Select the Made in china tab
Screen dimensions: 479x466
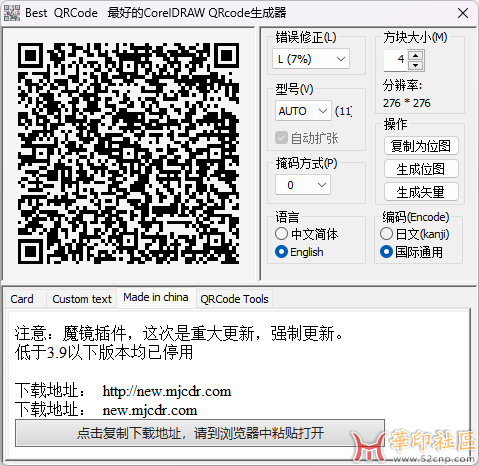[156, 297]
